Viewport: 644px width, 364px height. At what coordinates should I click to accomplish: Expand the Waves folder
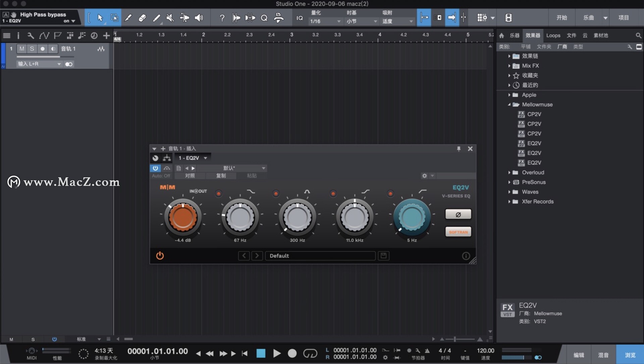[x=509, y=192]
